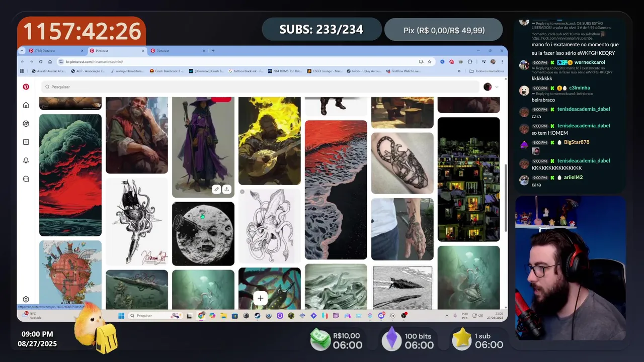
Task: Open the ship and octopus ink drawing pin
Action: pyautogui.click(x=137, y=222)
